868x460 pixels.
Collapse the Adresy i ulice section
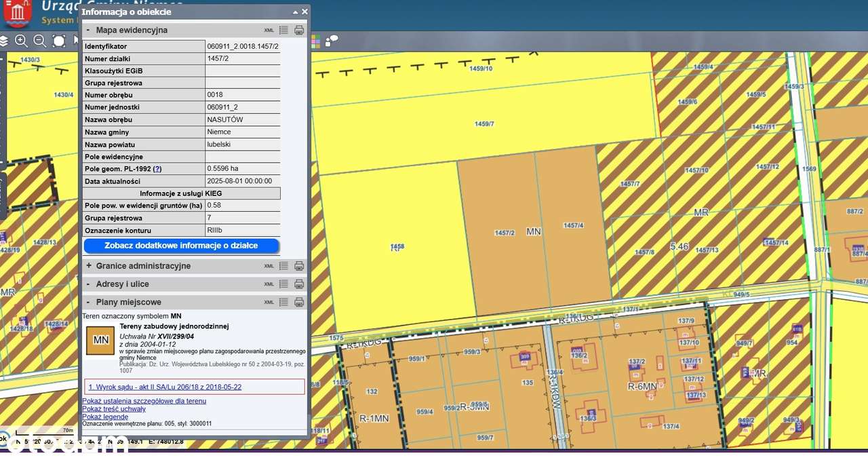click(x=88, y=284)
